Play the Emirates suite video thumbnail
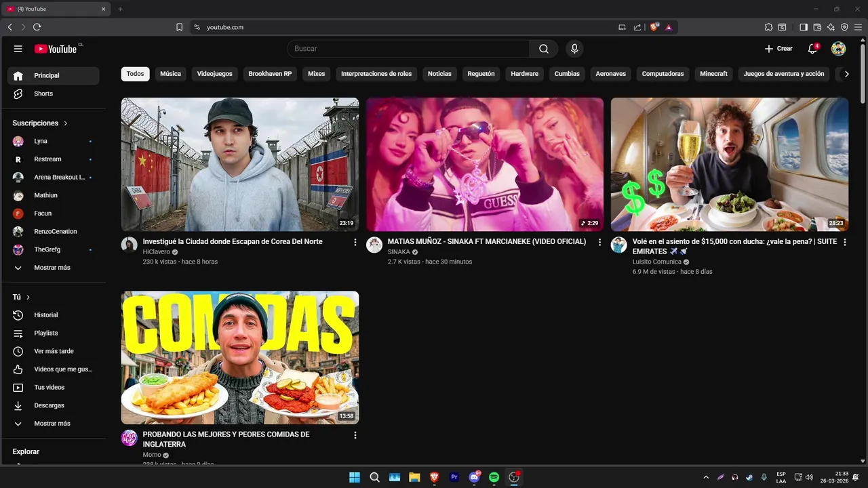868x488 pixels. 730,165
